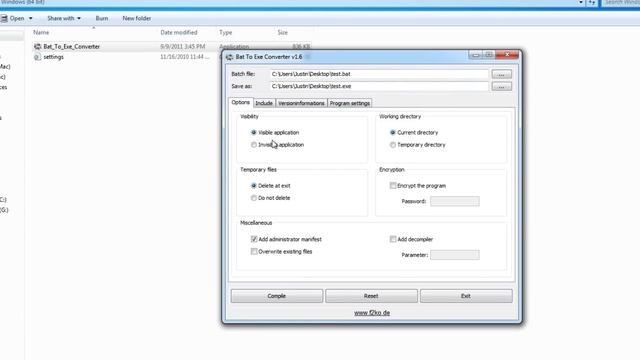Browse for batch file with the first ... button
640x360 pixels.
click(501, 74)
